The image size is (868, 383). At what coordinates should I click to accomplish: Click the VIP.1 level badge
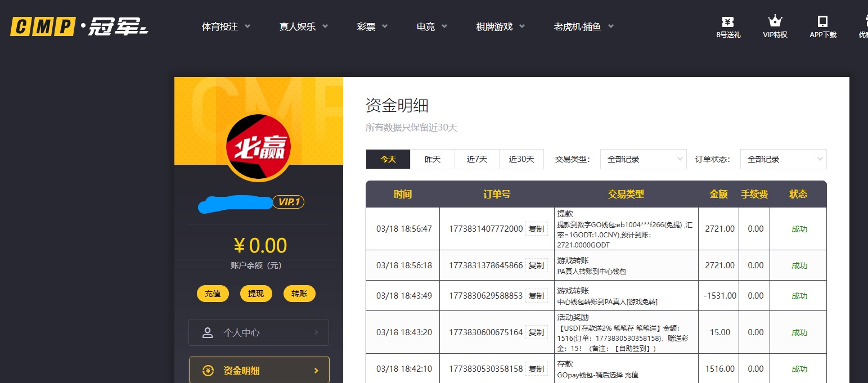(x=289, y=201)
